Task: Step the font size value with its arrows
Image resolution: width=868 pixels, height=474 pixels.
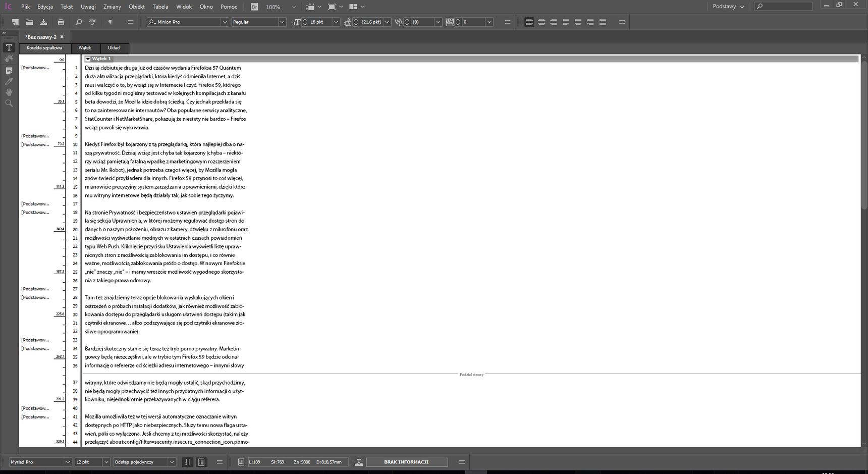Action: (305, 22)
